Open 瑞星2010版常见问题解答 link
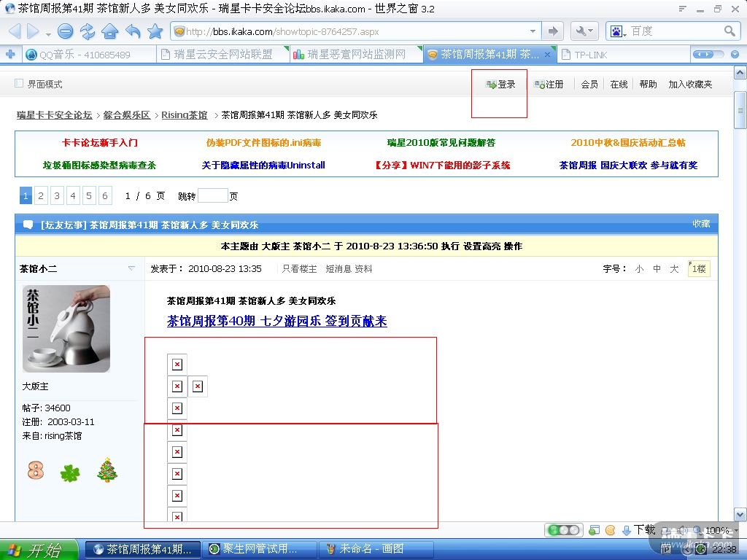The height and width of the screenshot is (560, 747). (441, 142)
